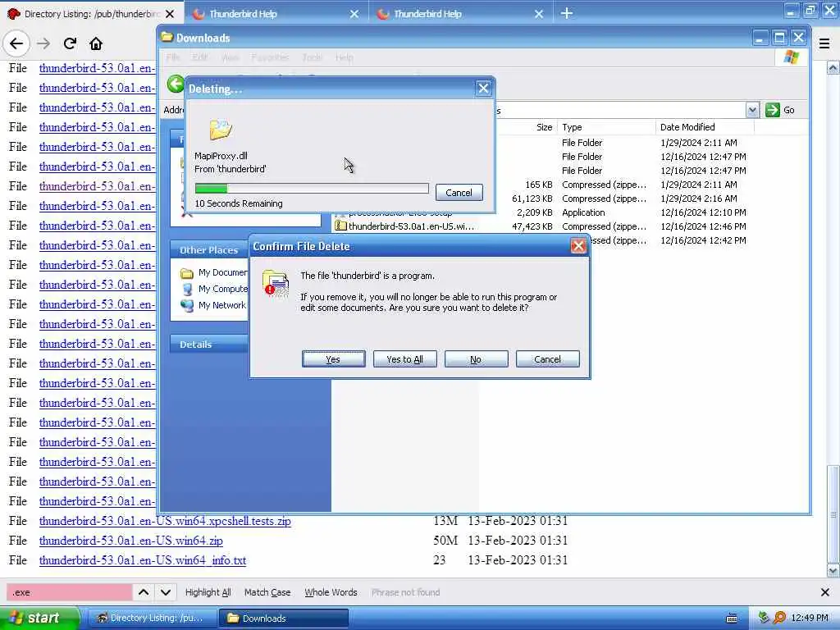The width and height of the screenshot is (840, 630).
Task: Open Tools menu in Downloads window
Action: pos(312,57)
